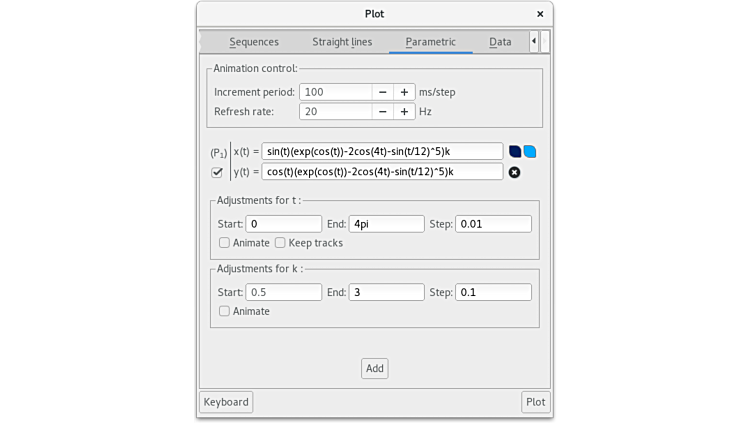This screenshot has width=752, height=423.
Task: Enable the Keep tracks checkbox
Action: click(281, 243)
